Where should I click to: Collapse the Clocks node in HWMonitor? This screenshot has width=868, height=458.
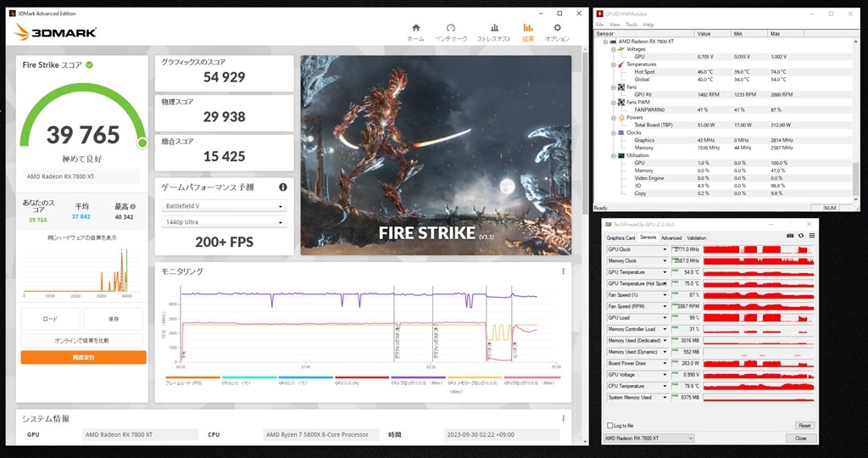[614, 133]
